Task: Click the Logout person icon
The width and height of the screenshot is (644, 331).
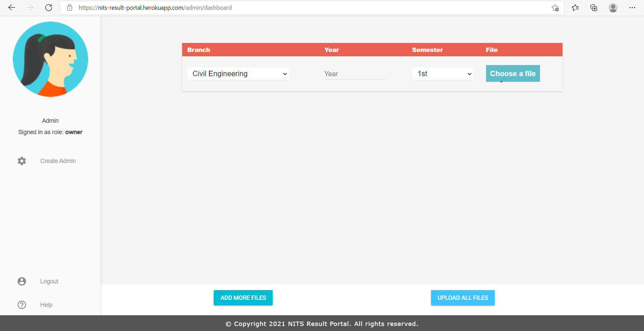Action: (22, 281)
